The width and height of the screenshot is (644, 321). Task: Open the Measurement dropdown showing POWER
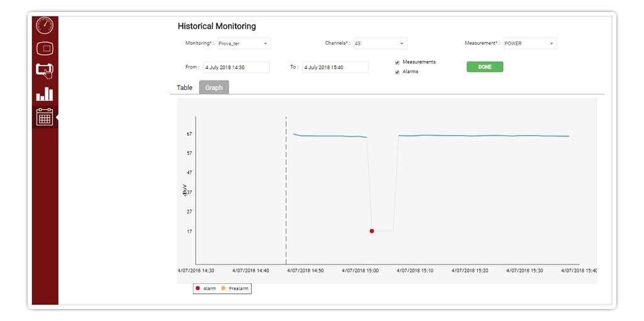(530, 43)
